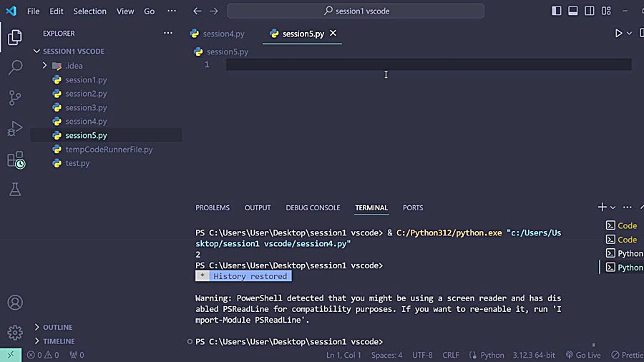Toggle the primary side bar layout icon
This screenshot has height=362, width=644.
(x=556, y=11)
